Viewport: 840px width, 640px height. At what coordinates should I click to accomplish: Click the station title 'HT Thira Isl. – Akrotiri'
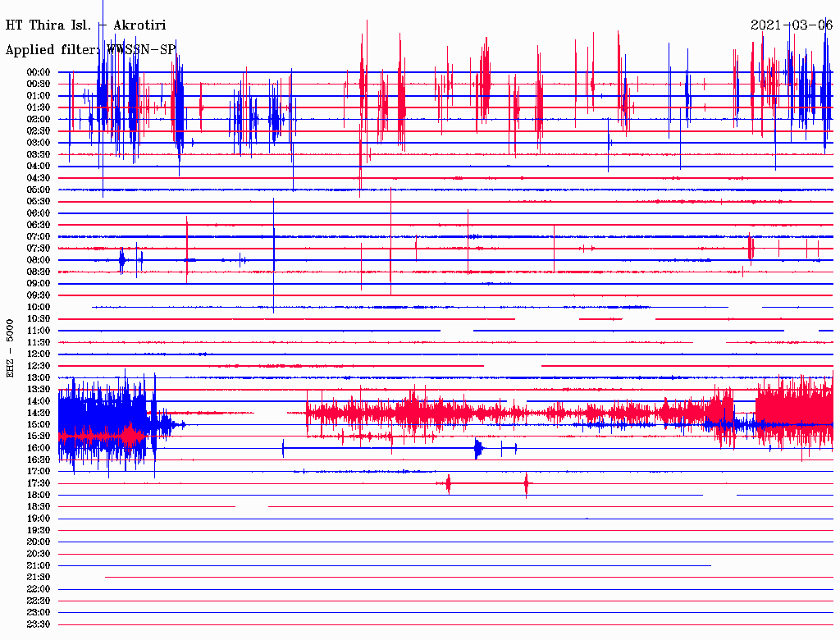coord(85,25)
